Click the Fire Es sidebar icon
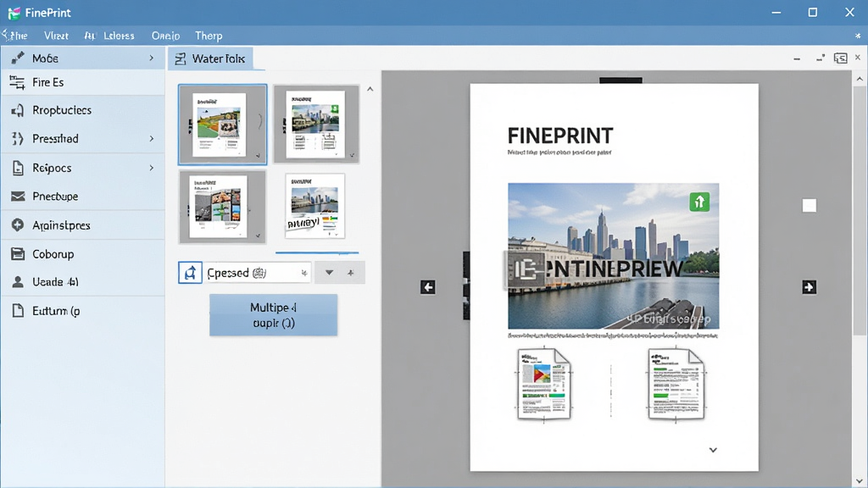The height and width of the screenshot is (488, 868). 17,82
